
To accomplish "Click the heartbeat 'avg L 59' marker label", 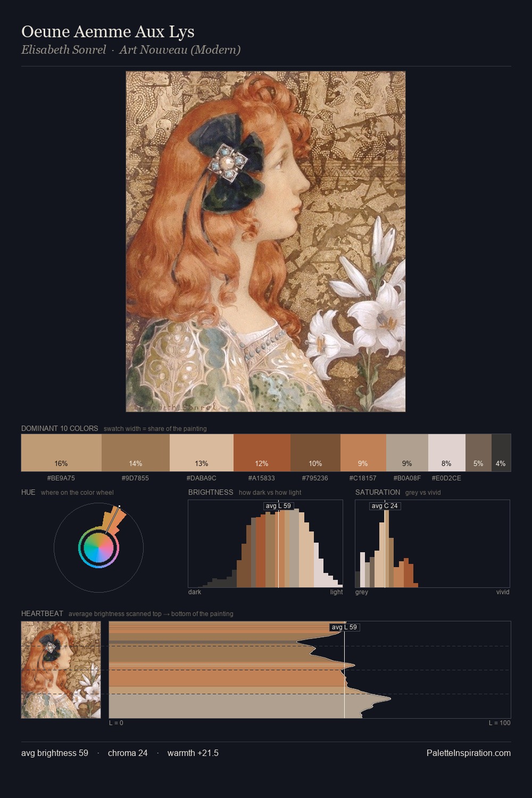I will [x=344, y=627].
